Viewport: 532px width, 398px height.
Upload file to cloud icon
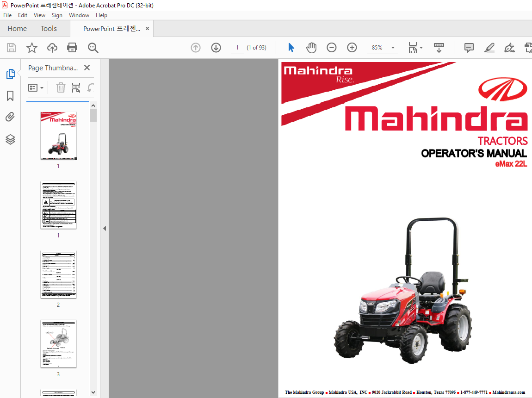(52, 48)
